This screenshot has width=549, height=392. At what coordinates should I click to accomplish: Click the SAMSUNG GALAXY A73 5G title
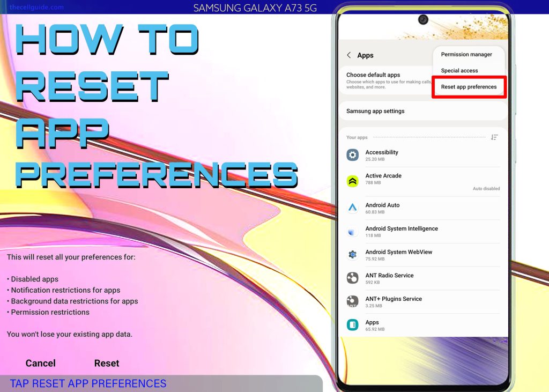coord(255,8)
